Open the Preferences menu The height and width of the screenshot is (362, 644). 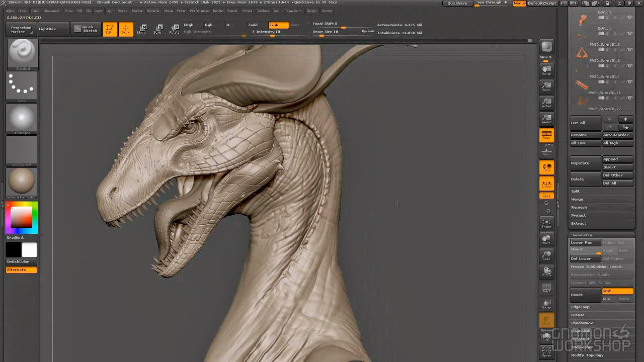[199, 11]
